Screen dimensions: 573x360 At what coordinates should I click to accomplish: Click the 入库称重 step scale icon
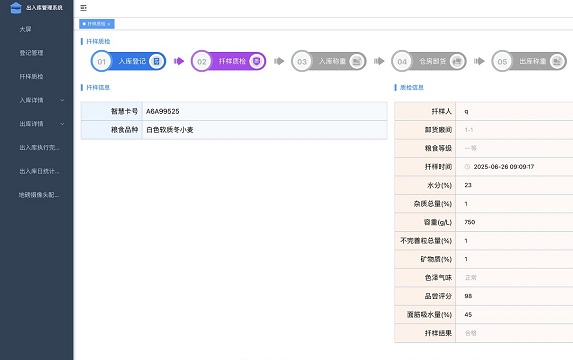357,61
